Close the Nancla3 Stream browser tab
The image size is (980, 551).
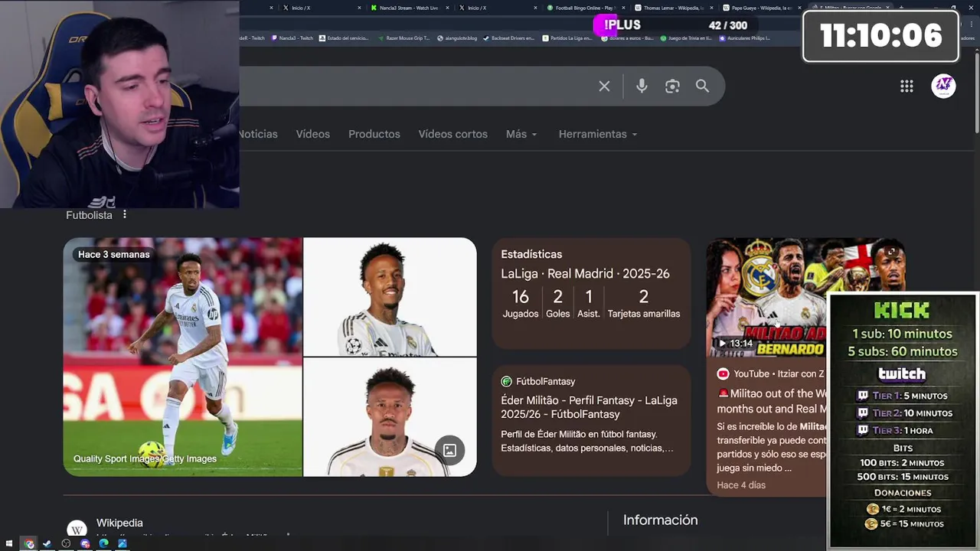click(x=448, y=8)
